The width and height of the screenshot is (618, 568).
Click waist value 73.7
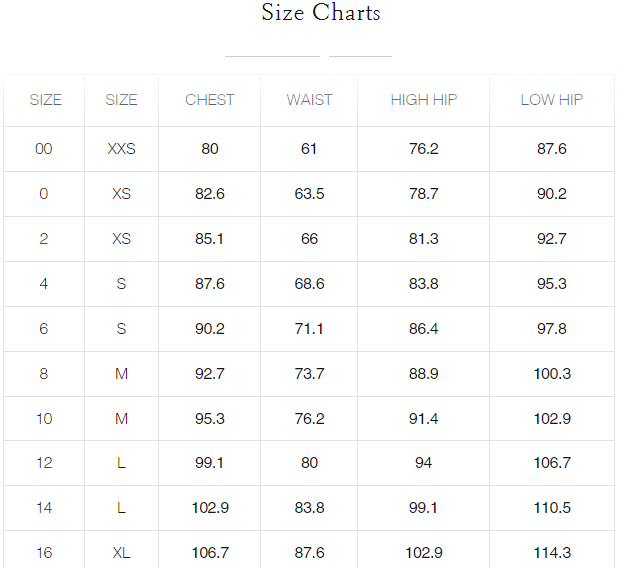pyautogui.click(x=309, y=374)
